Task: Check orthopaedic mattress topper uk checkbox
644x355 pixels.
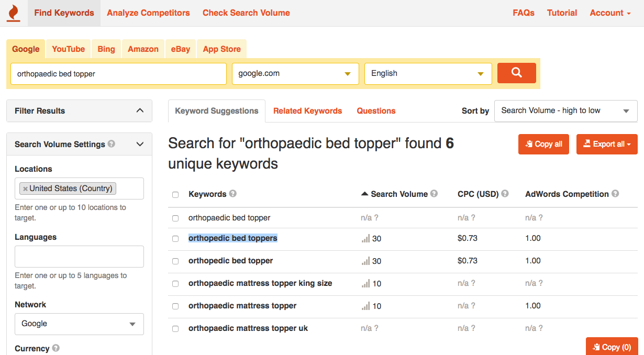Action: 175,329
